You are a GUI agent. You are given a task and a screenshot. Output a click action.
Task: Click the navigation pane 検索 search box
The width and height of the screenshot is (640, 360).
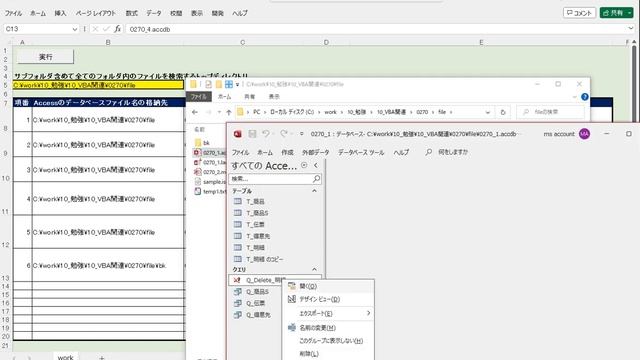(x=271, y=179)
